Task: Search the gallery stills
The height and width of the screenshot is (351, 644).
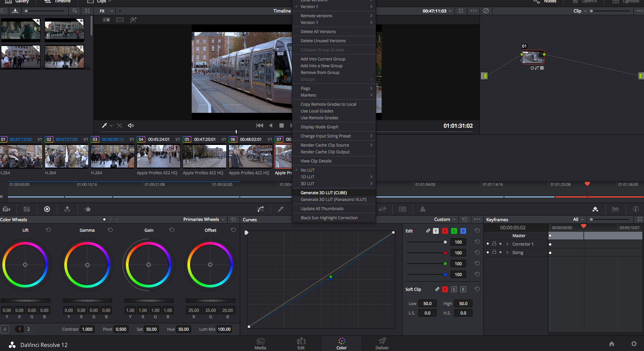Action: pyautogui.click(x=75, y=11)
